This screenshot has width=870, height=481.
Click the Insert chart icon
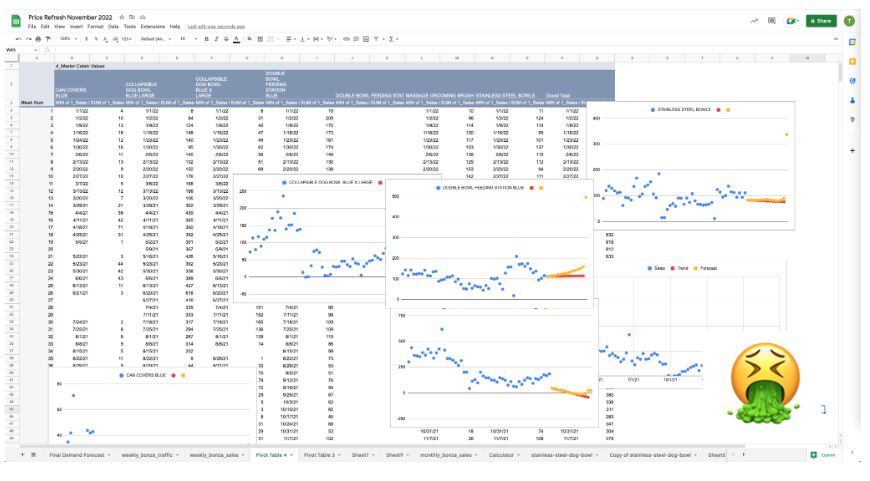[x=366, y=39]
